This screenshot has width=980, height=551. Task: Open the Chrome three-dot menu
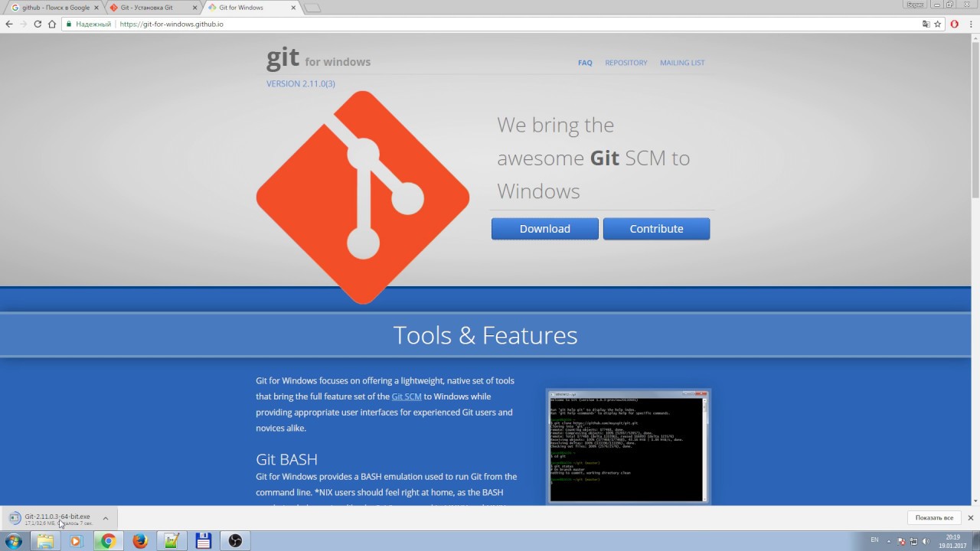click(969, 24)
